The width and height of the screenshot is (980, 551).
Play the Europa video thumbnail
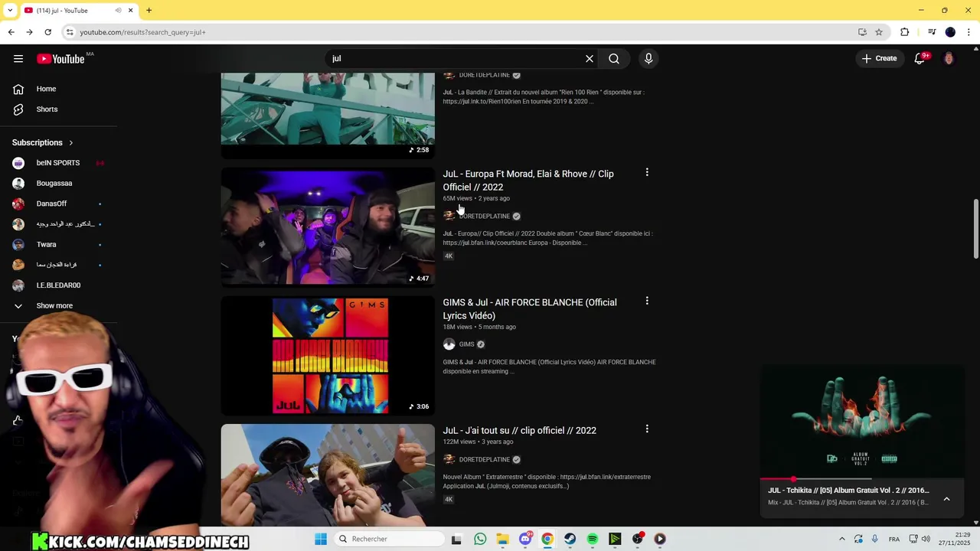pos(328,227)
